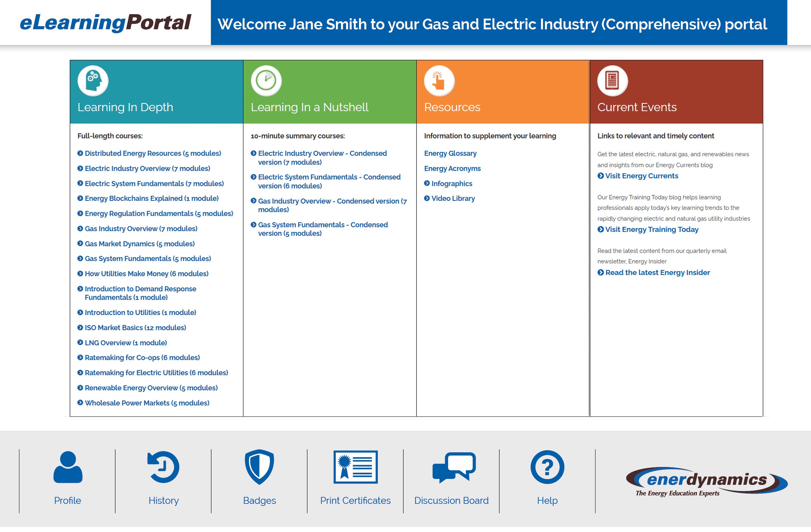Open the Help question-mark icon

[547, 467]
